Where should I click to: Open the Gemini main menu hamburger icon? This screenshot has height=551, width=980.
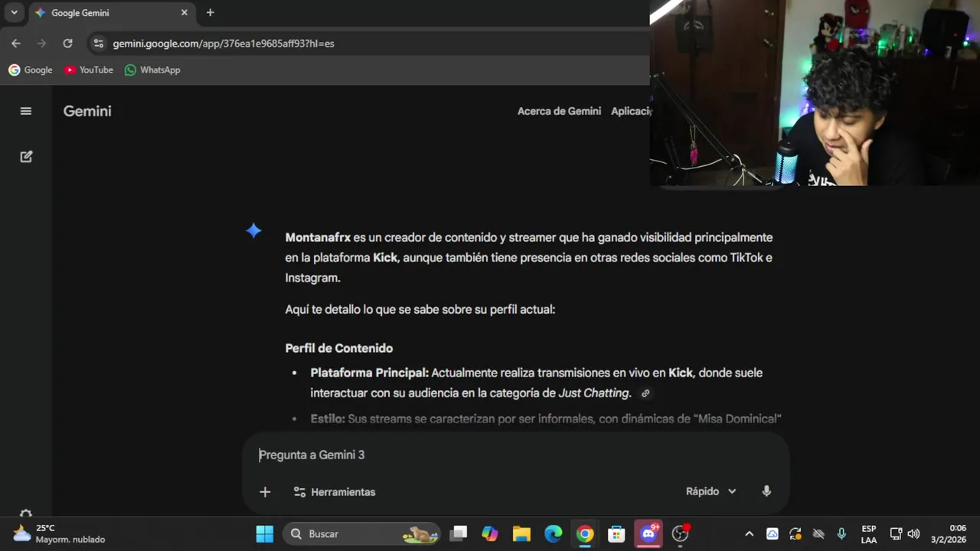click(x=26, y=111)
